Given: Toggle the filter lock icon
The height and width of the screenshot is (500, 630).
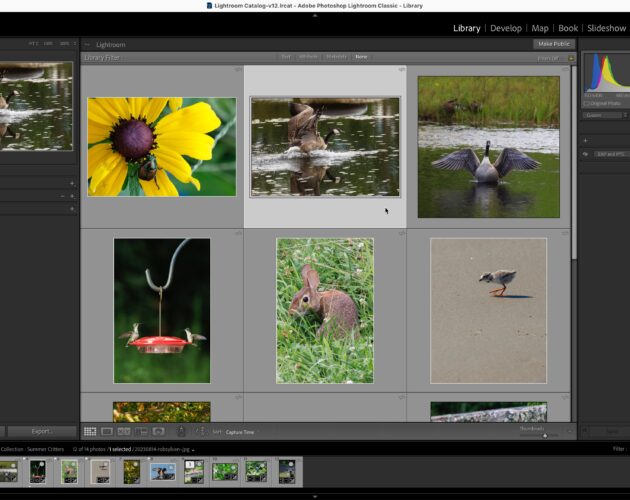Looking at the screenshot, I should [x=571, y=58].
